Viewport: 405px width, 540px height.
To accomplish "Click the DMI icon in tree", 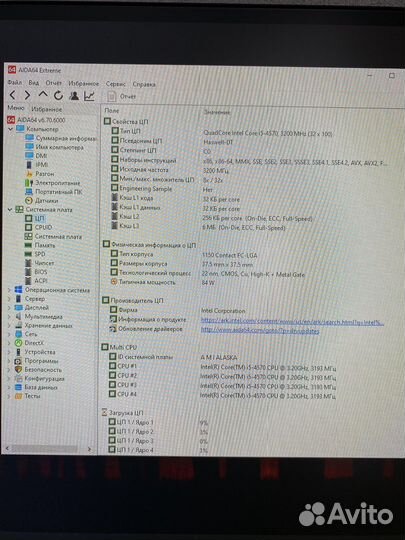I will 30,156.
